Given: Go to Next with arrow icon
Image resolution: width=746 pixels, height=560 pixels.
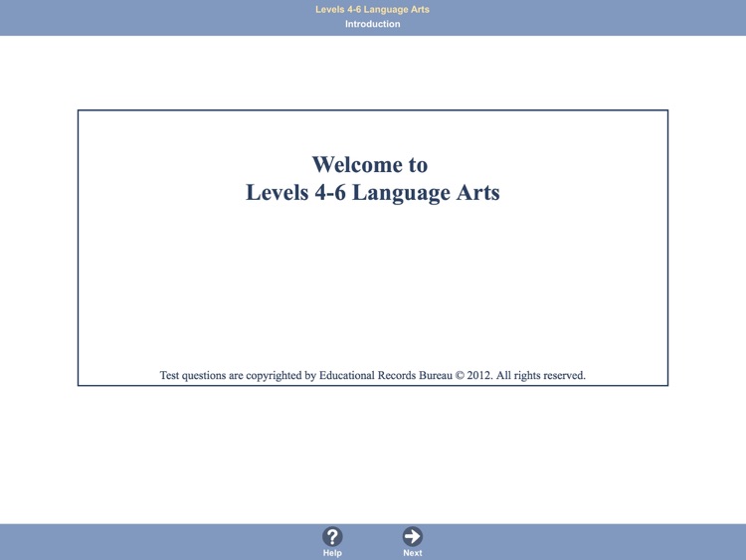Looking at the screenshot, I should coord(412,536).
